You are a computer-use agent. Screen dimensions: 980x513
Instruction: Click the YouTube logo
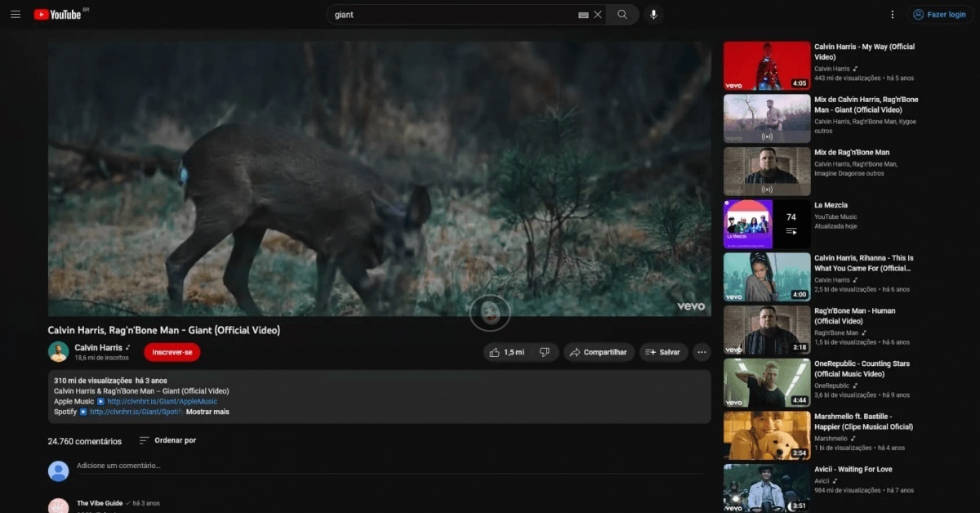pyautogui.click(x=58, y=15)
